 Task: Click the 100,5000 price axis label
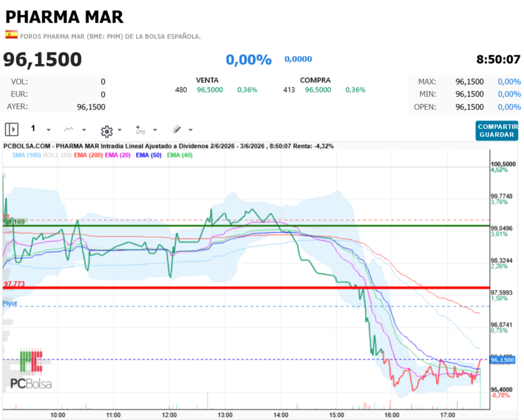click(503, 164)
